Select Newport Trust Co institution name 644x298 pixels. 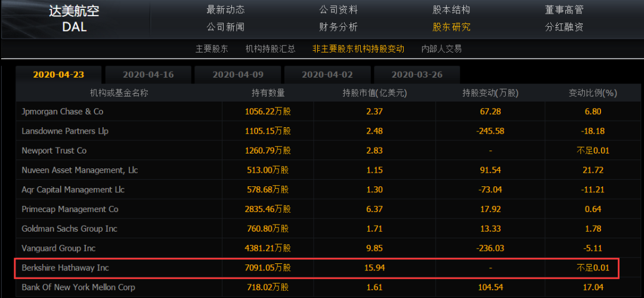(54, 150)
